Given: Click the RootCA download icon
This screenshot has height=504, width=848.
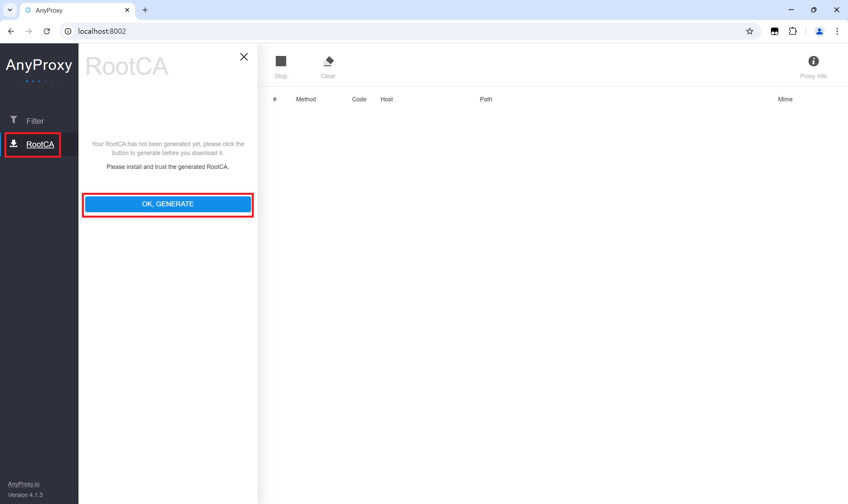Looking at the screenshot, I should click(14, 143).
